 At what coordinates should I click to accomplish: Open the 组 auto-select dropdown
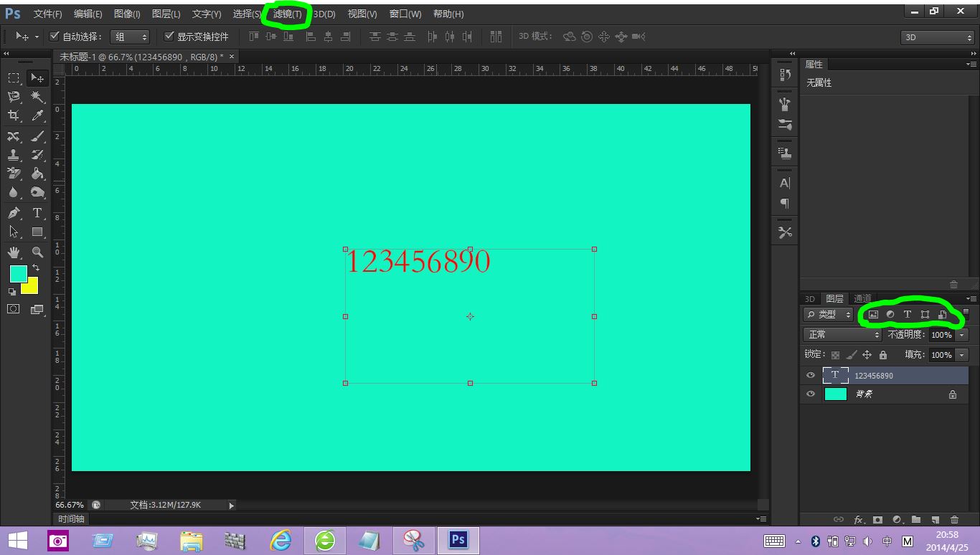coord(130,37)
